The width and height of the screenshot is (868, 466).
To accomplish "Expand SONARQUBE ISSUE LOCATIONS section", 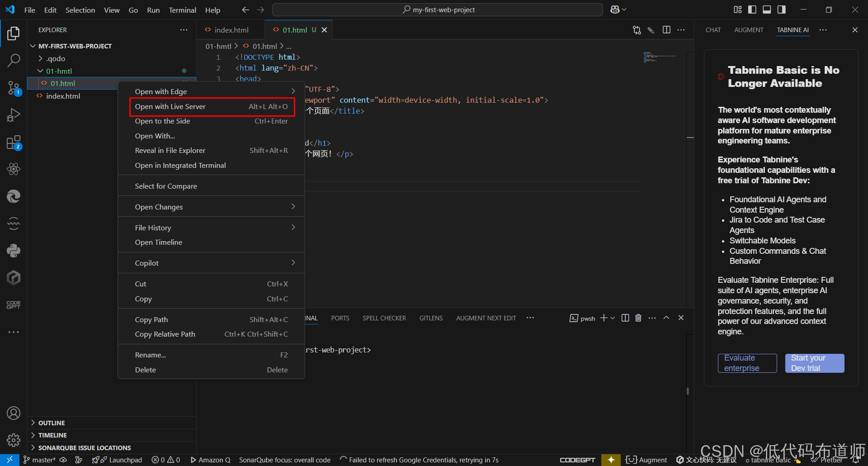I will 33,447.
